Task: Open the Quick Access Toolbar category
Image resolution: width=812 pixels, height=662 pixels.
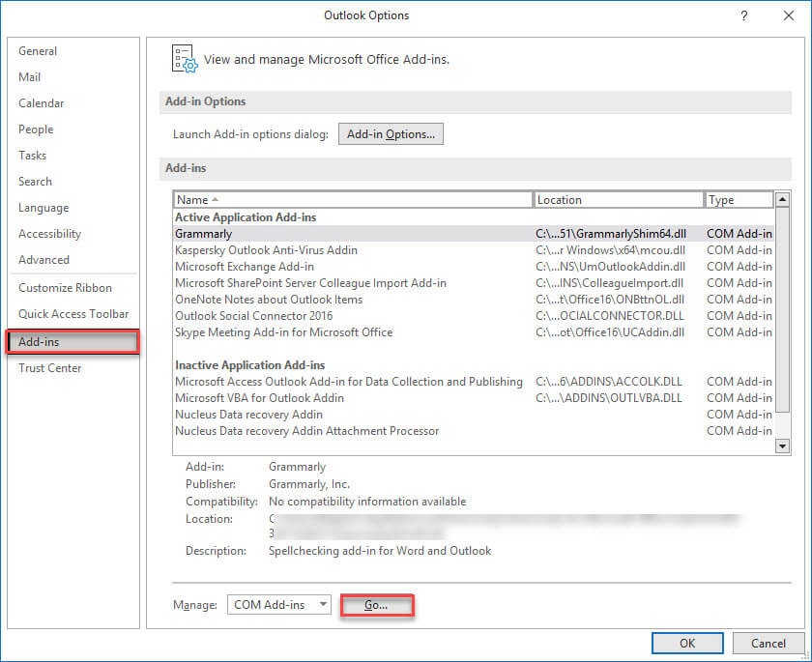Action: pyautogui.click(x=73, y=314)
